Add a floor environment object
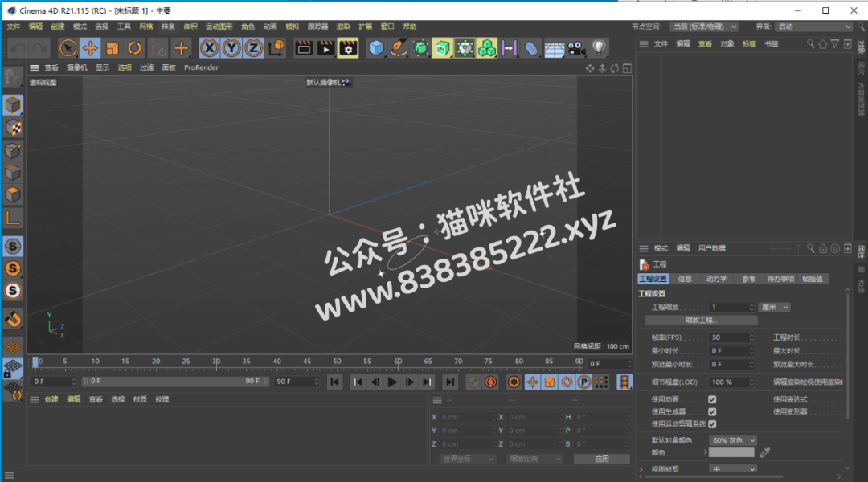Viewport: 868px width, 482px height. coord(554,48)
